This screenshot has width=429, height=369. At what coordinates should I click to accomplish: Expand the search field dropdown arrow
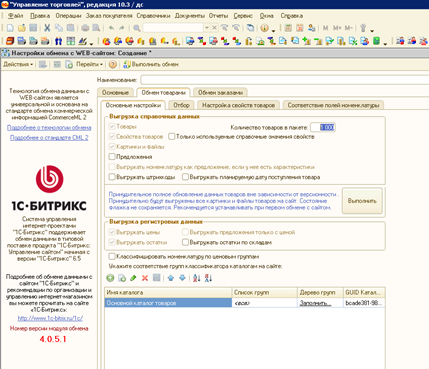point(207,28)
